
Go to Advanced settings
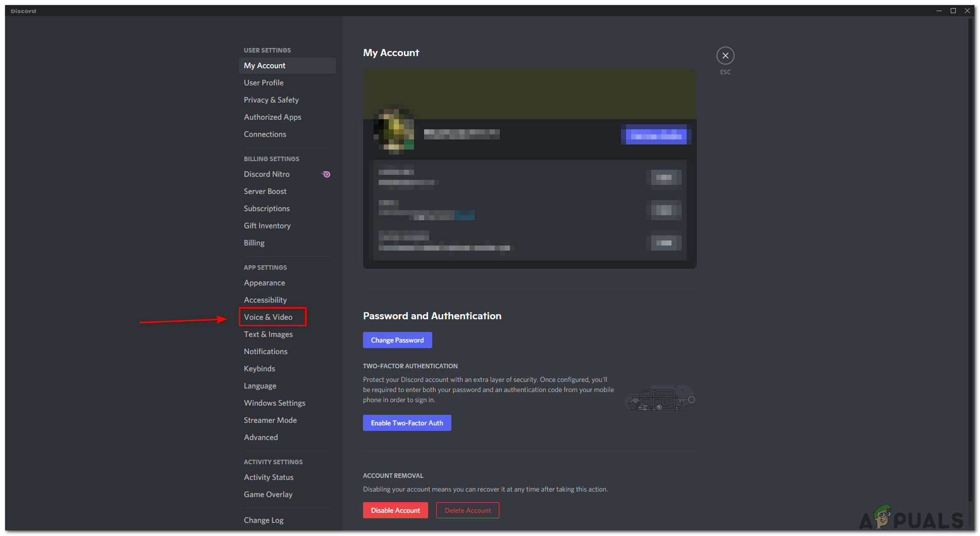(287, 437)
